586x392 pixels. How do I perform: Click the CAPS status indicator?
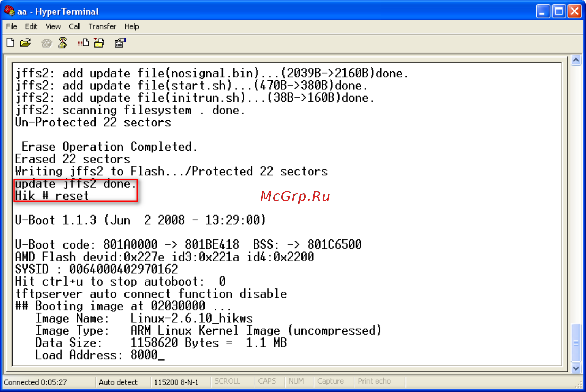click(267, 381)
